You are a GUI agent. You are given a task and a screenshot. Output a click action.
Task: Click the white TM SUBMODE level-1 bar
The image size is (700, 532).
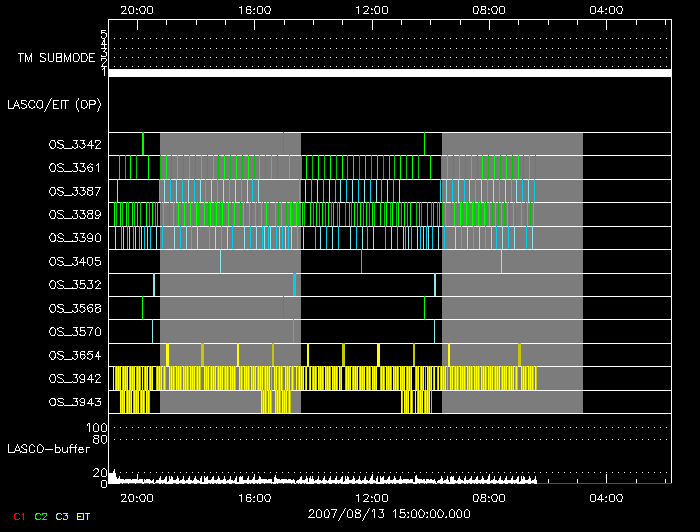click(x=389, y=73)
